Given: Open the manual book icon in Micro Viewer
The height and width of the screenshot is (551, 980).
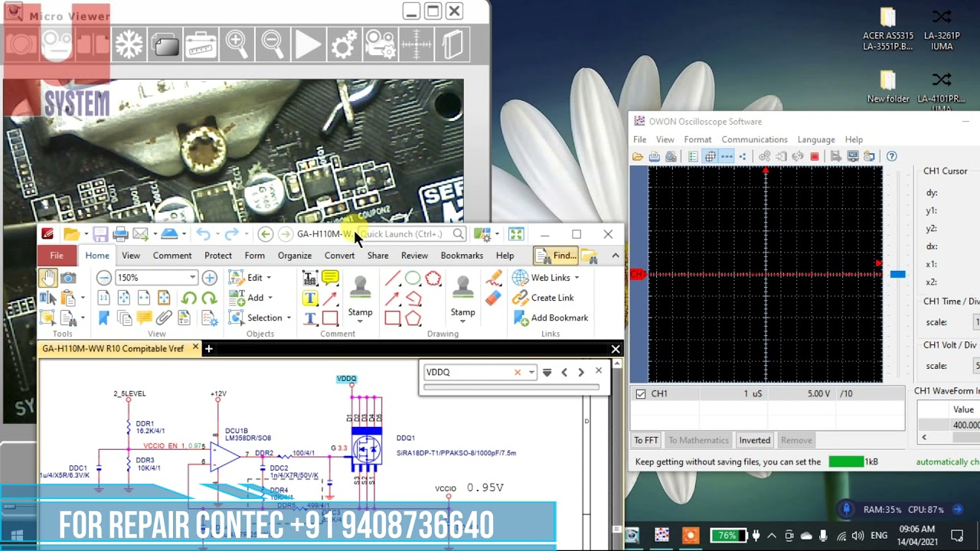Looking at the screenshot, I should click(452, 44).
